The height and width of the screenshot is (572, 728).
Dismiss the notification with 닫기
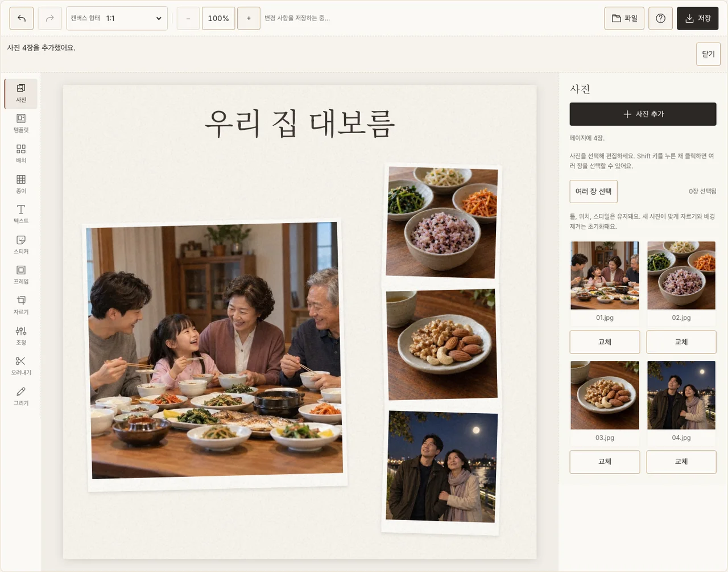tap(708, 54)
